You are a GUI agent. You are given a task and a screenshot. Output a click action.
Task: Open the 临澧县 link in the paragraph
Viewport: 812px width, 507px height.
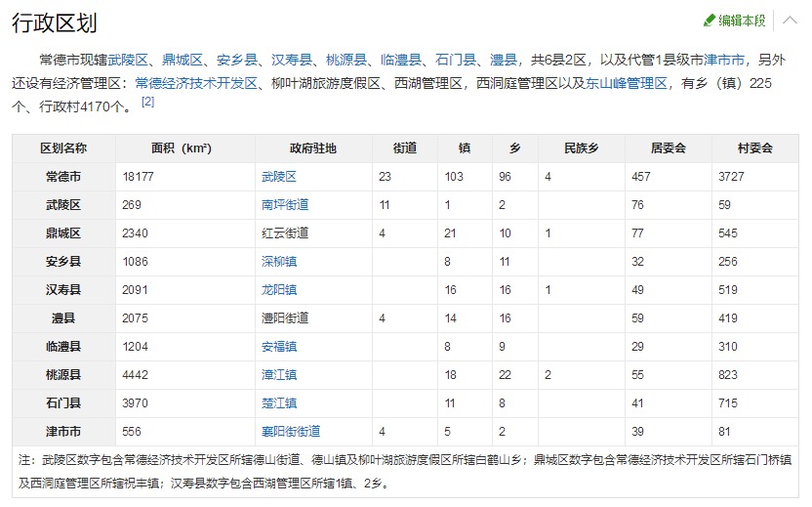pos(401,61)
